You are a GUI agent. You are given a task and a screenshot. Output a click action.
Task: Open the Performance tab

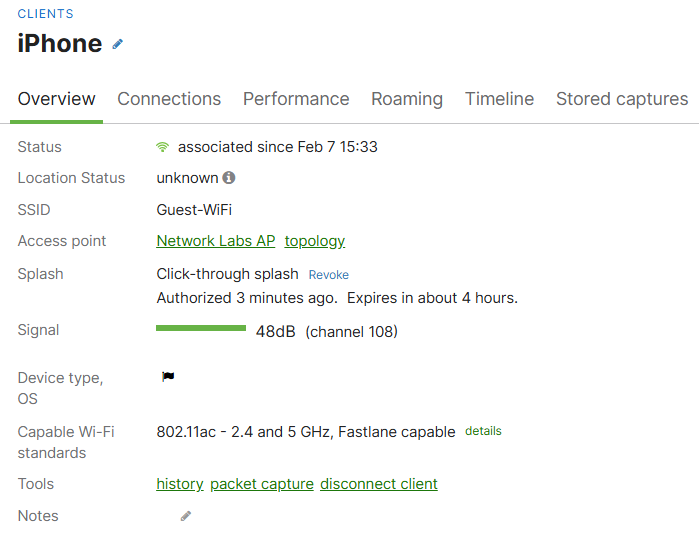[296, 99]
